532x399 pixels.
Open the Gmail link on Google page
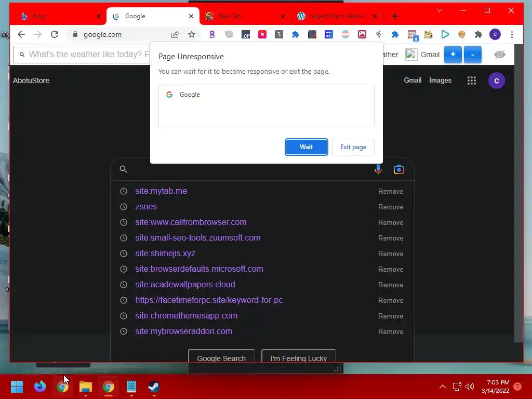pos(413,81)
